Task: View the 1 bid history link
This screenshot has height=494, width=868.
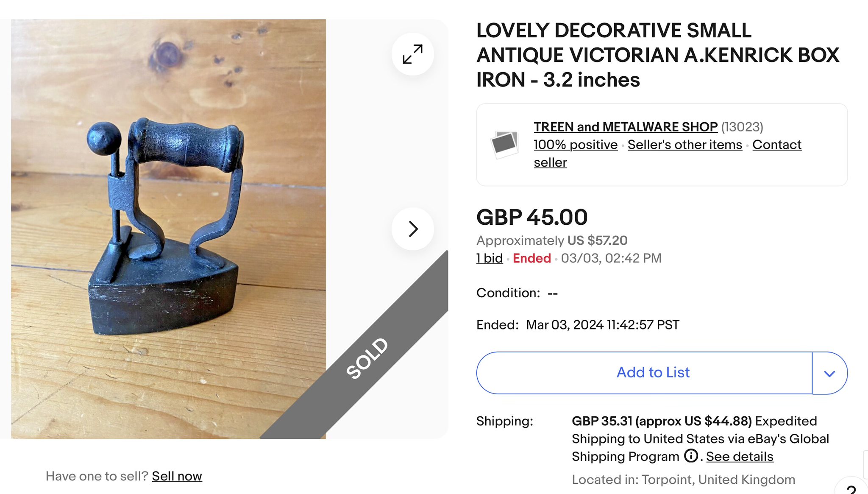Action: click(x=490, y=258)
